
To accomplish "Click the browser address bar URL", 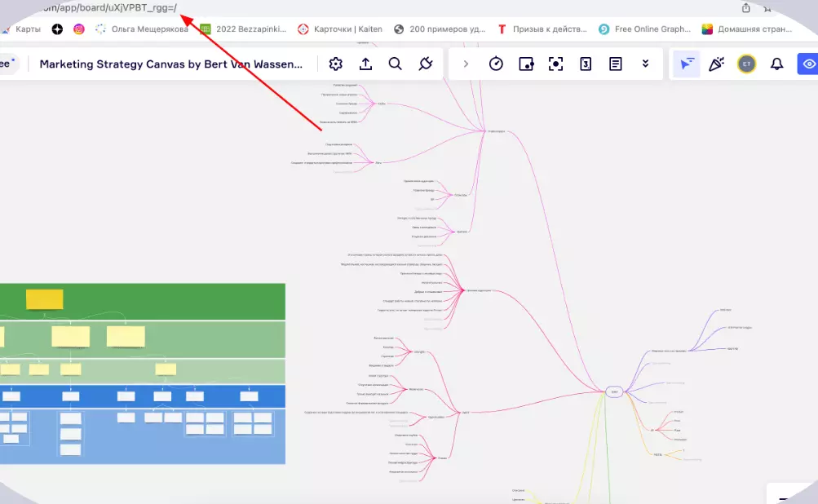I will pos(109,8).
